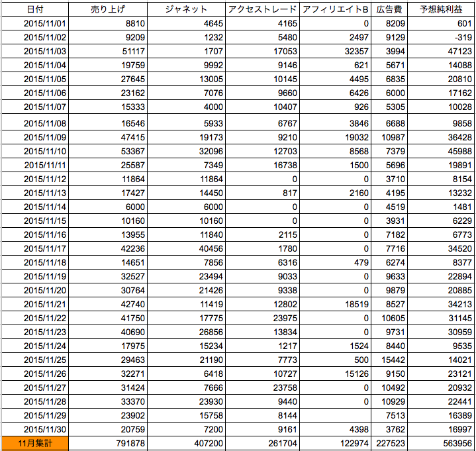
Task: Click アフィリエイトB value 32357
Action: click(x=335, y=52)
